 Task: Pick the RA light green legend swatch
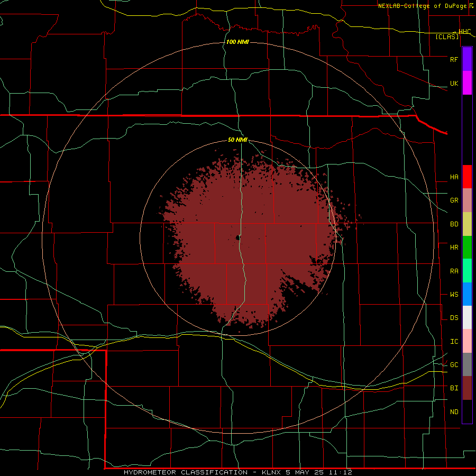(x=467, y=271)
